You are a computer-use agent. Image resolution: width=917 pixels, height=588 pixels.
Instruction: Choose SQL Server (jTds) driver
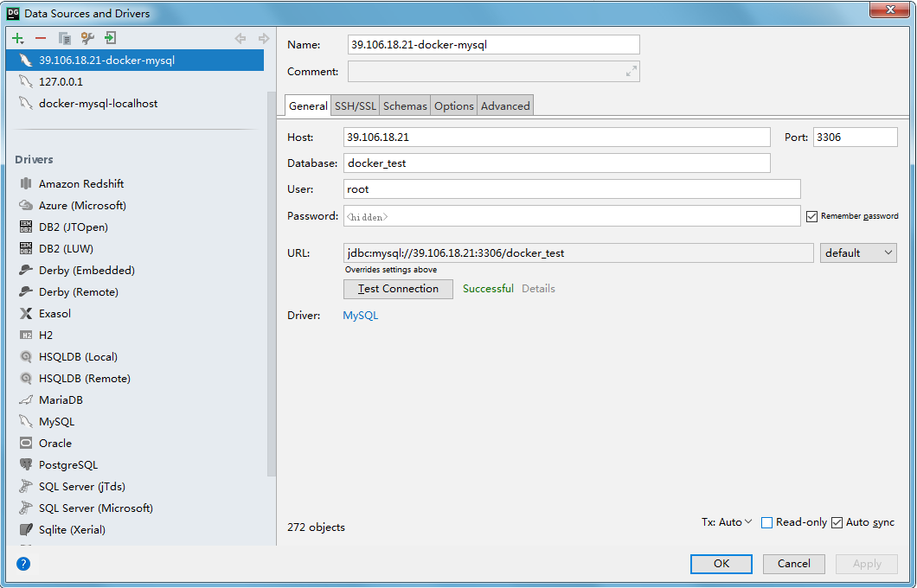72,486
